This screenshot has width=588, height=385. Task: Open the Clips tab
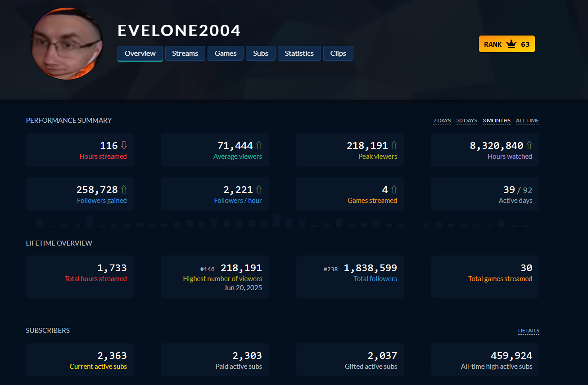click(x=338, y=53)
